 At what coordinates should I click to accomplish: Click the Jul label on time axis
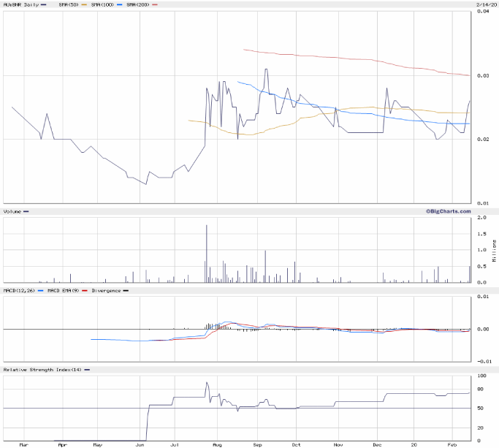(x=175, y=444)
